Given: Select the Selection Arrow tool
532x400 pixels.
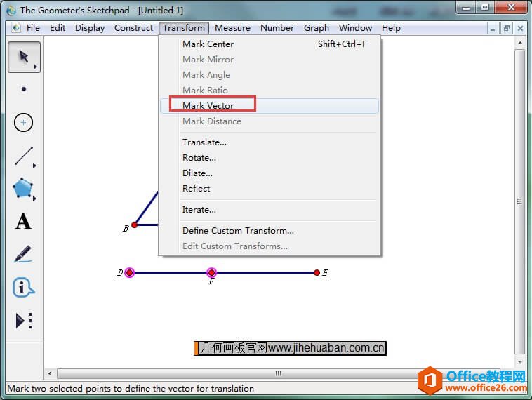Looking at the screenshot, I should point(24,57).
